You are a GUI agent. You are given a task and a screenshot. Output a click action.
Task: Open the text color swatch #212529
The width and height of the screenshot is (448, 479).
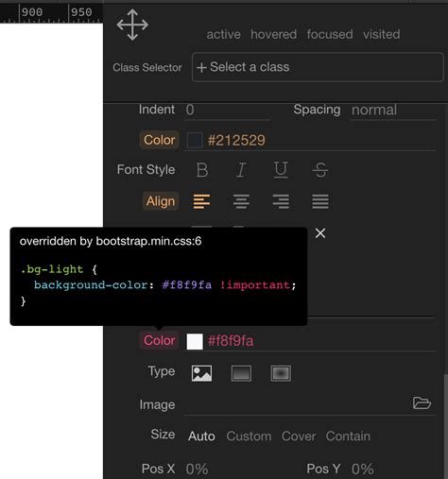click(x=195, y=140)
